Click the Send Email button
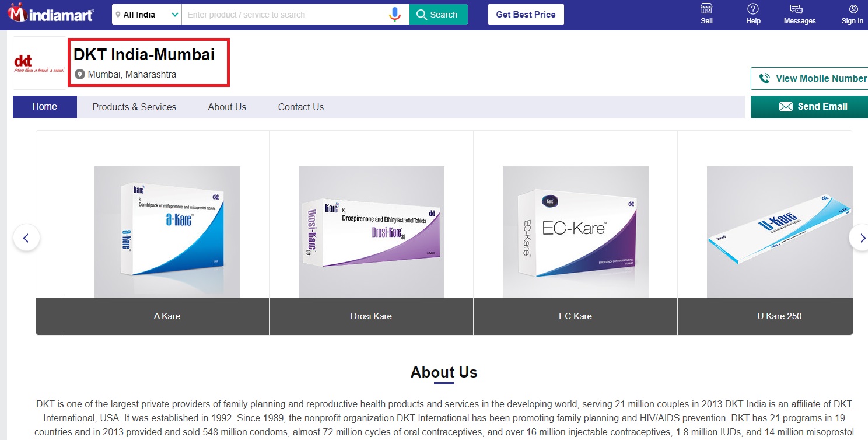 point(810,107)
